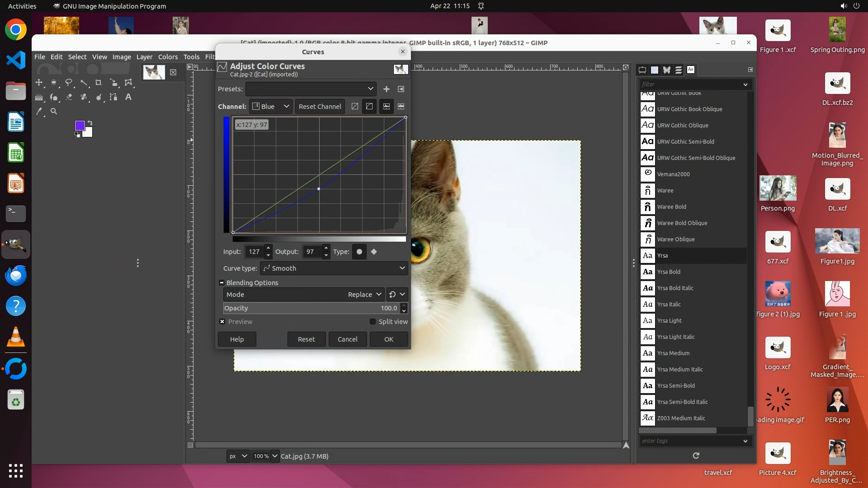This screenshot has width=868, height=488.
Task: Open the Colors menu
Action: pyautogui.click(x=168, y=57)
